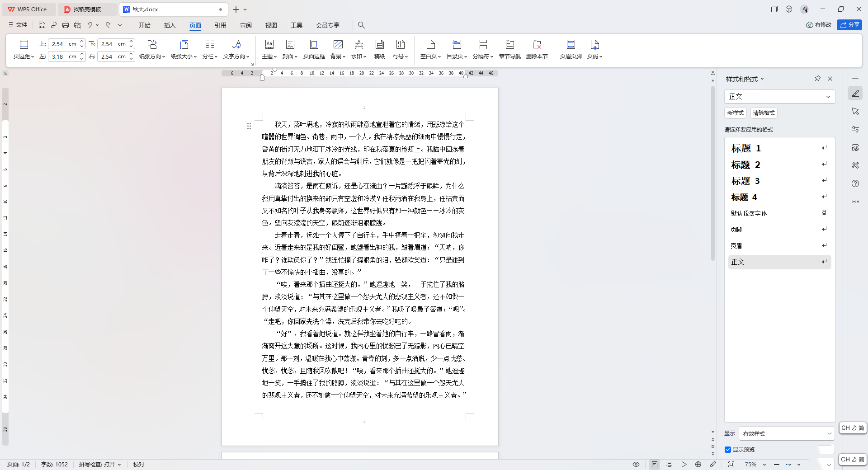Click 校对 proofreading in status bar
The width and height of the screenshot is (868, 470).
click(139, 465)
